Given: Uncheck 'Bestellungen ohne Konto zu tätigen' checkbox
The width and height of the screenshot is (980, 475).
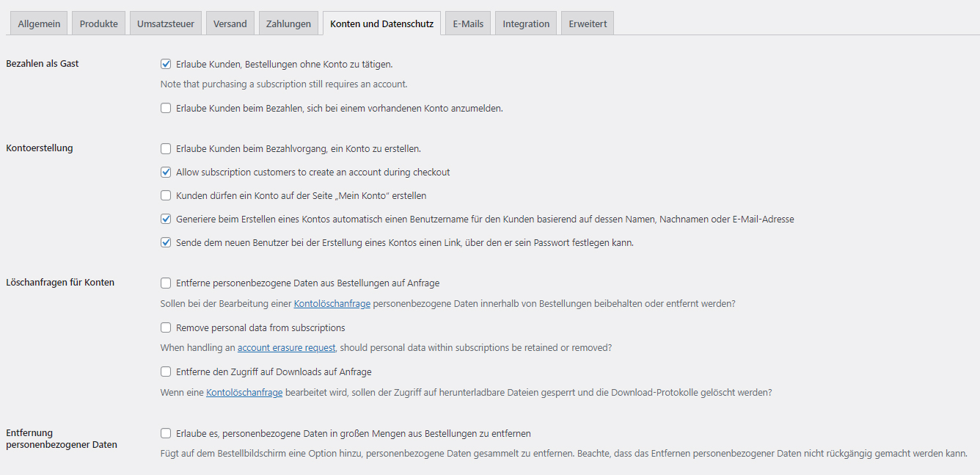Looking at the screenshot, I should click(x=166, y=65).
